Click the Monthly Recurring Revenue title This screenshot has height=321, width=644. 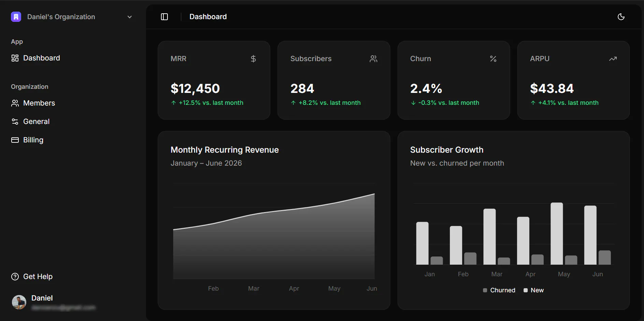pyautogui.click(x=224, y=150)
